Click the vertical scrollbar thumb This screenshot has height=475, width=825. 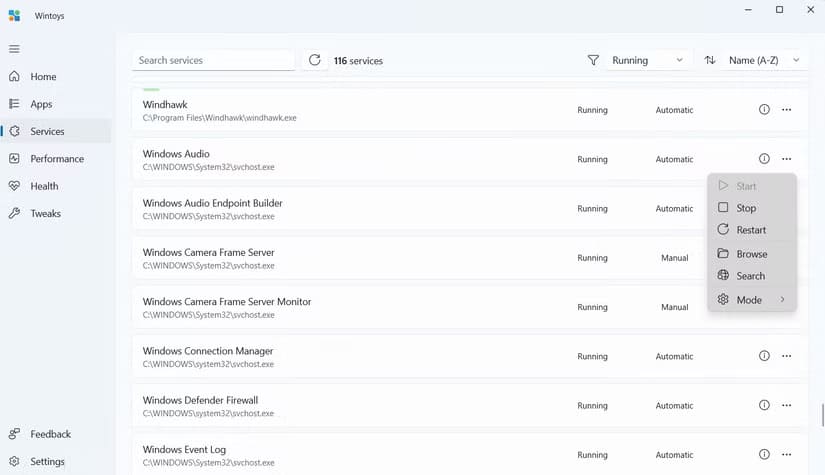(x=821, y=415)
